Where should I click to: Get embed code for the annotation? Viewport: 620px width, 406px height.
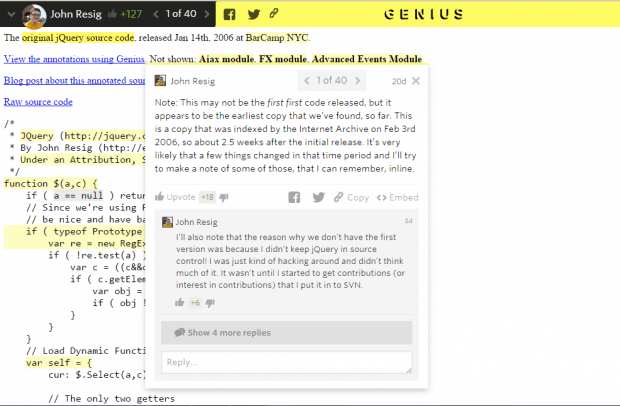click(397, 197)
